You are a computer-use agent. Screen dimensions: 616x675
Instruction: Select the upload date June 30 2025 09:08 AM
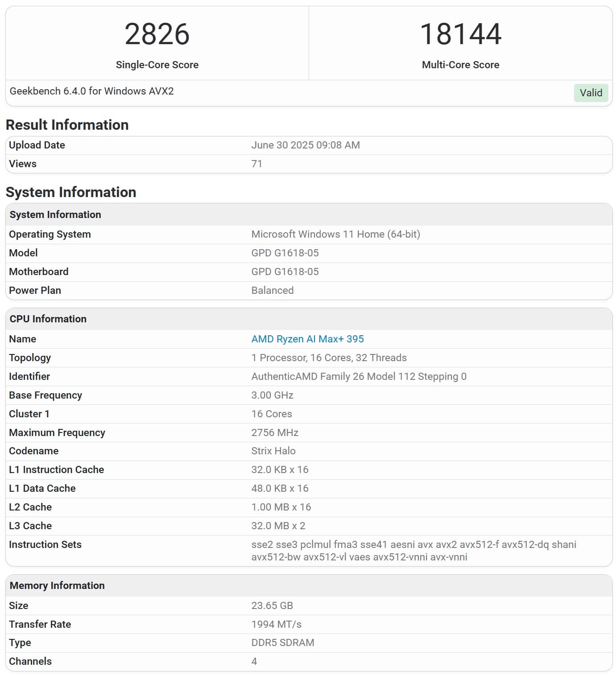pos(306,145)
